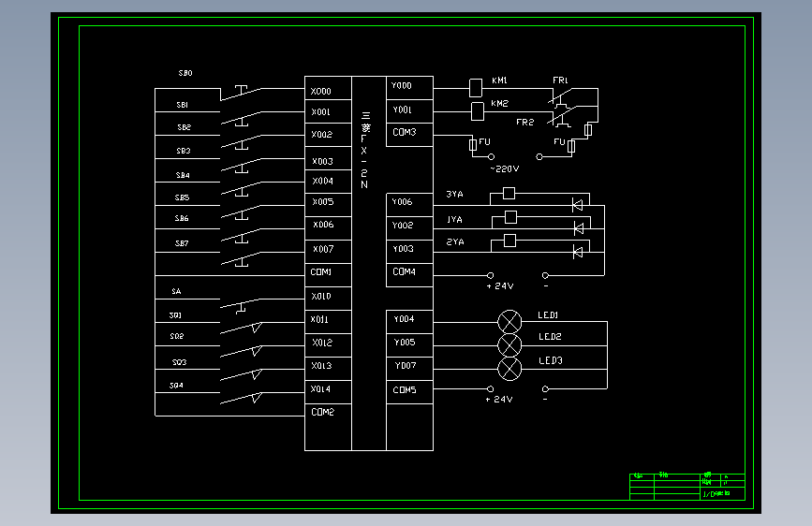This screenshot has height=526, width=812.
Task: Select the limit switch symbol at X014
Action: 242,398
